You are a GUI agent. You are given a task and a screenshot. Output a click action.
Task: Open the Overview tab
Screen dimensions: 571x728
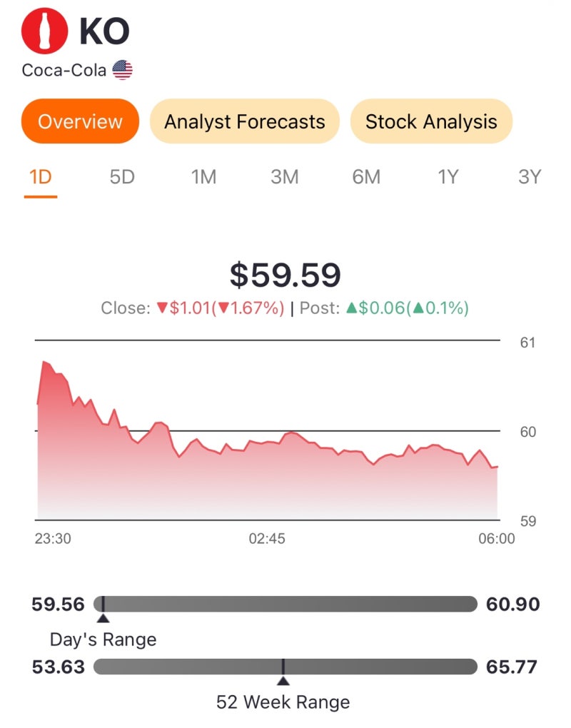point(80,121)
